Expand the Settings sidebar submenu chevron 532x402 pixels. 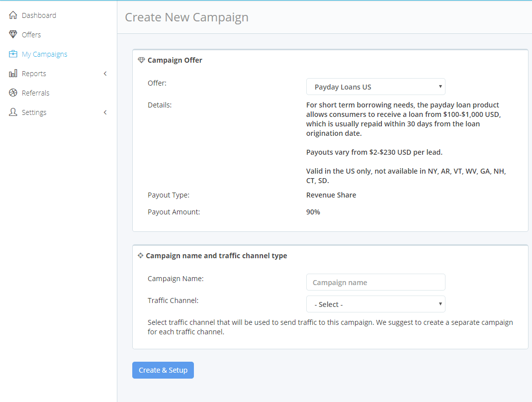(105, 112)
